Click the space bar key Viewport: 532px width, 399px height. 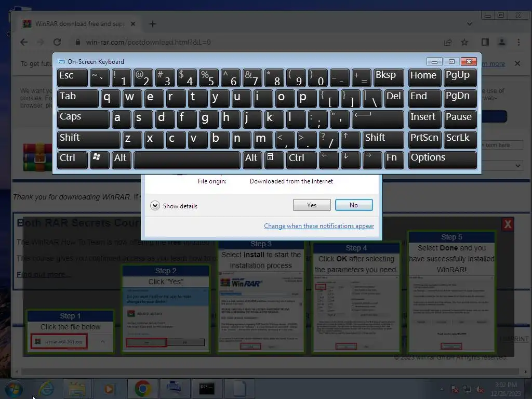coord(187,160)
